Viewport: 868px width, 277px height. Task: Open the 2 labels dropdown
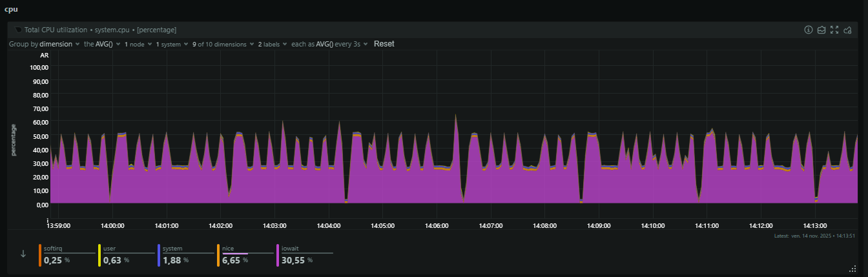pyautogui.click(x=272, y=44)
